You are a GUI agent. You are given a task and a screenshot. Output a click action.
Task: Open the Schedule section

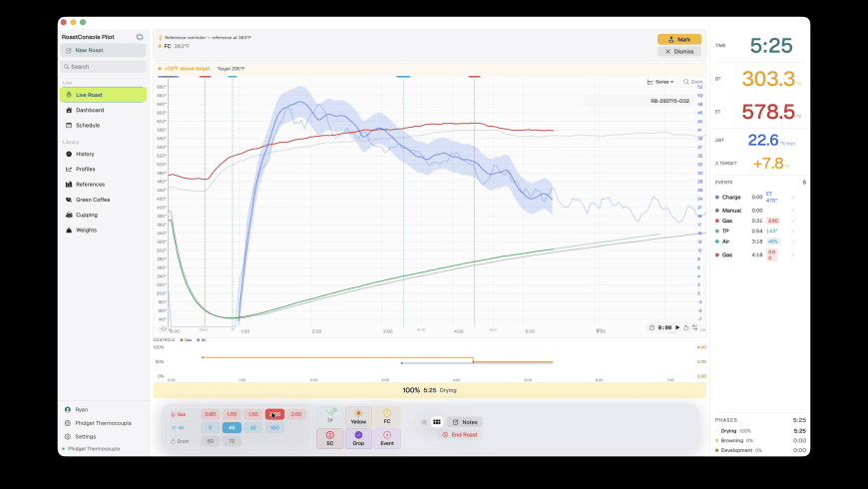(x=103, y=125)
